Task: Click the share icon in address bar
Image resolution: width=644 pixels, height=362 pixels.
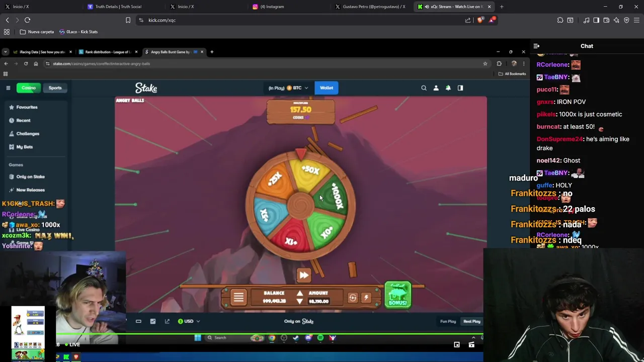Action: pos(468,20)
